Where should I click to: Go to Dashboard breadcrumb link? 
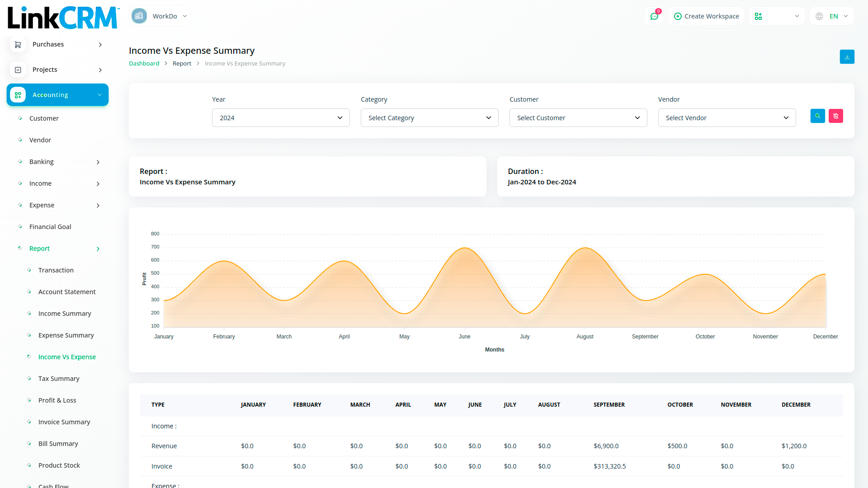(x=144, y=64)
